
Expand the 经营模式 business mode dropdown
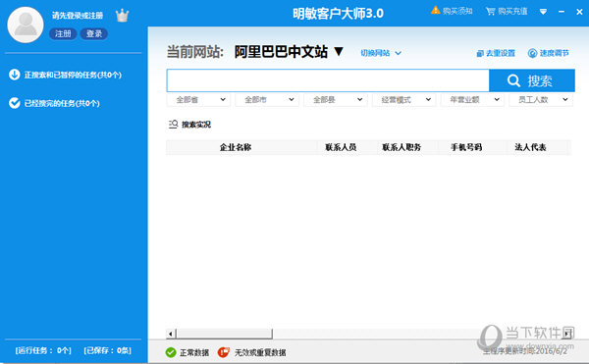403,100
